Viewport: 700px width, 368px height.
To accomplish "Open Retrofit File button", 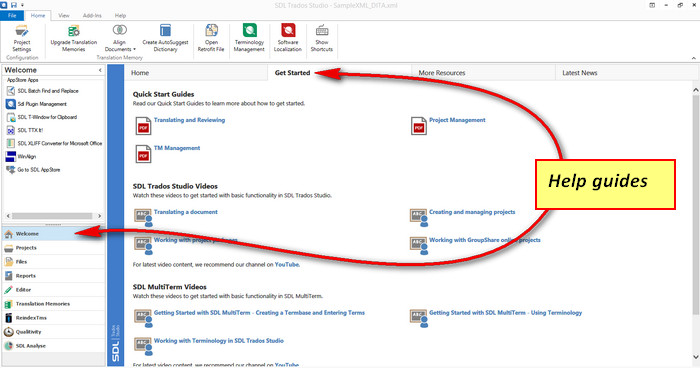I will [x=211, y=38].
